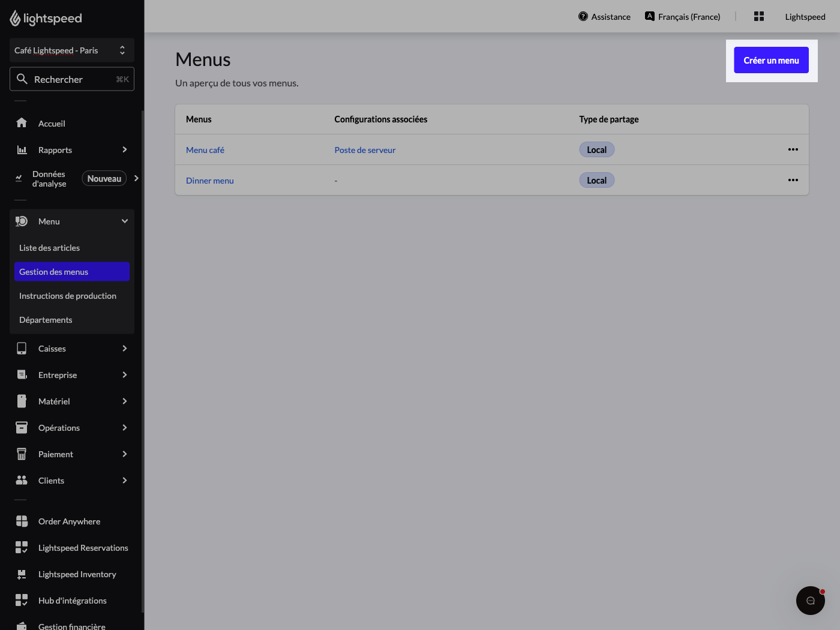Viewport: 840px width, 630px height.
Task: Click the Menus column header
Action: (x=199, y=119)
